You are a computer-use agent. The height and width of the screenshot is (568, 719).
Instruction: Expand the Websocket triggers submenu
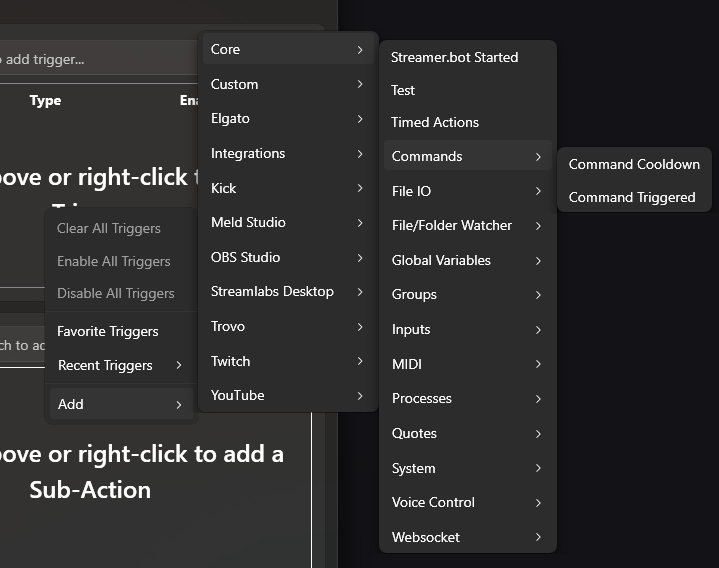(x=466, y=537)
